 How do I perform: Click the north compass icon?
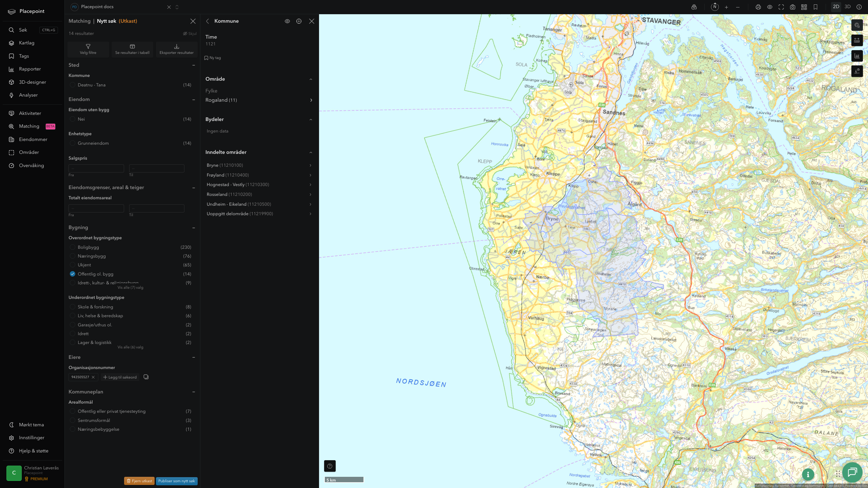(715, 7)
